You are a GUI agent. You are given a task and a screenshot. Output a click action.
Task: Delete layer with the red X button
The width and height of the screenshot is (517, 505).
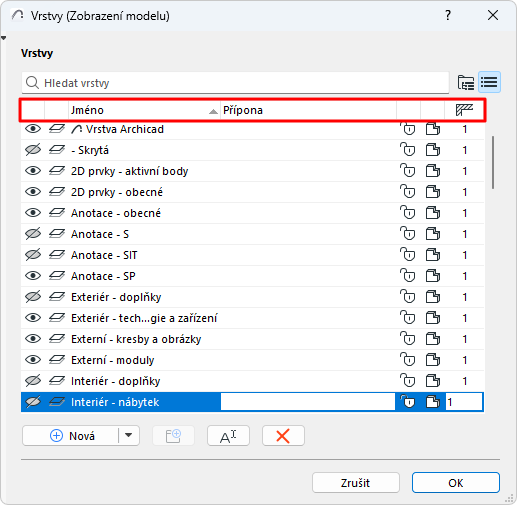283,436
